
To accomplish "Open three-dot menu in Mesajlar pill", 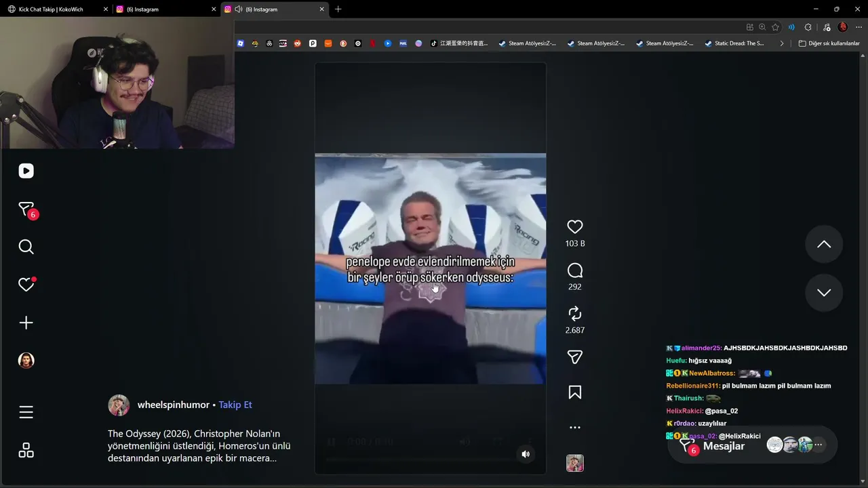I will point(818,445).
